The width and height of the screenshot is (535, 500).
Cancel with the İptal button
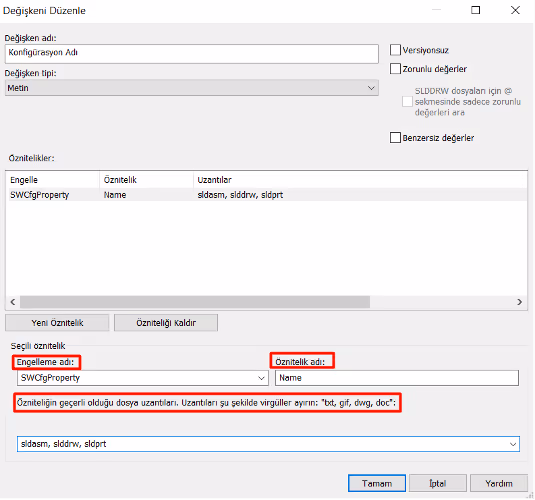438,483
